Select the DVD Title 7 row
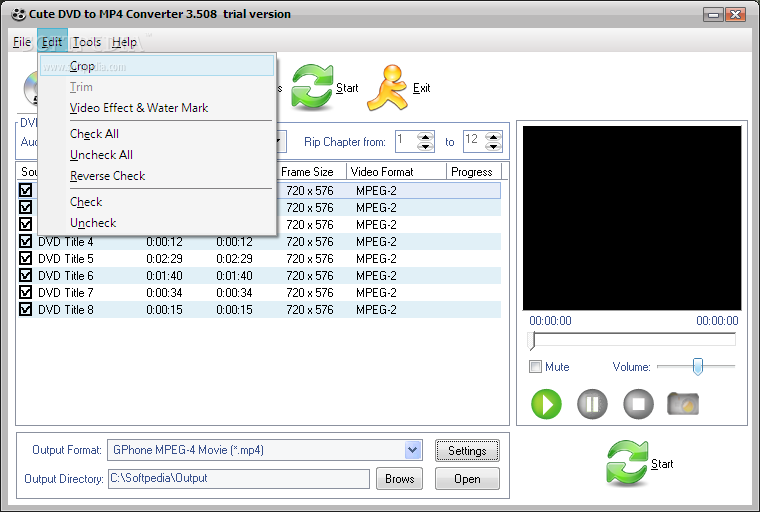This screenshot has height=512, width=760. point(259,292)
